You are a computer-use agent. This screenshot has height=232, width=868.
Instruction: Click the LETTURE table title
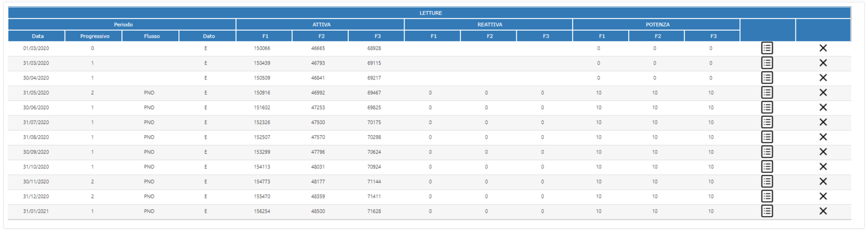pos(430,13)
